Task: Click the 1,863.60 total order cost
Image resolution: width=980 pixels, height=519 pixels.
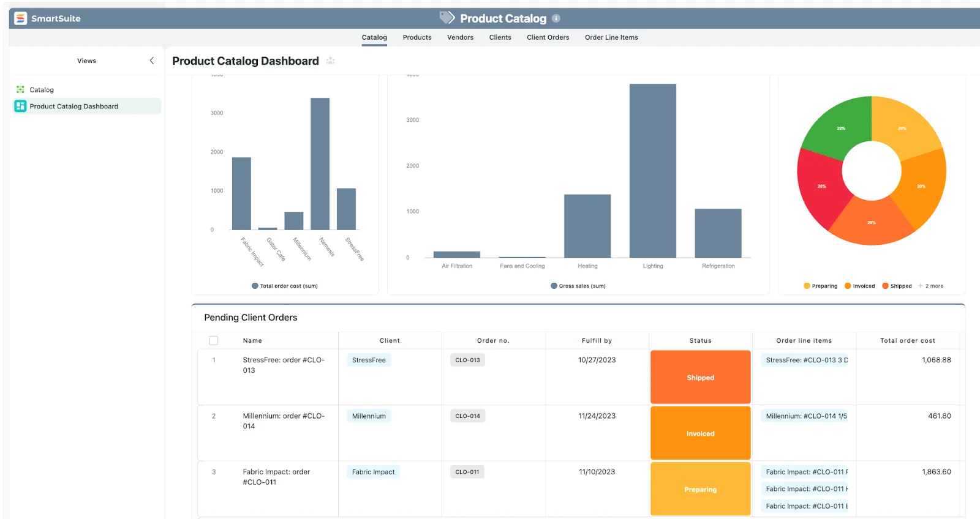Action: point(937,472)
